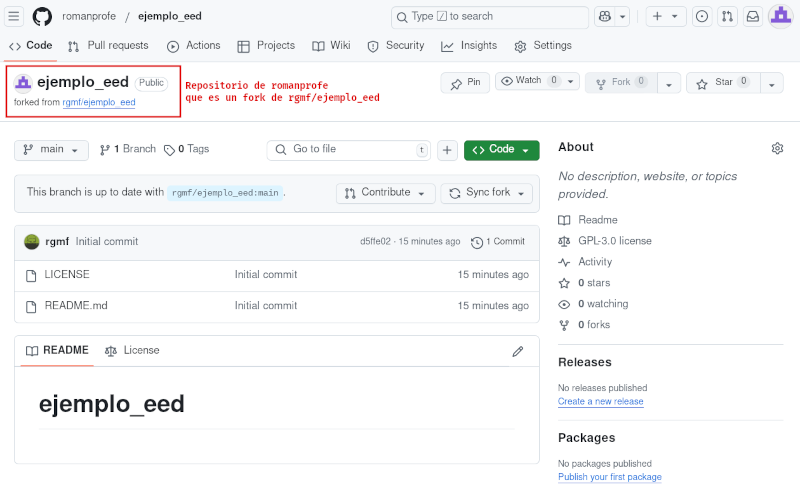Open the Insights tab
Viewport: 800px width, 489px height.
click(469, 46)
